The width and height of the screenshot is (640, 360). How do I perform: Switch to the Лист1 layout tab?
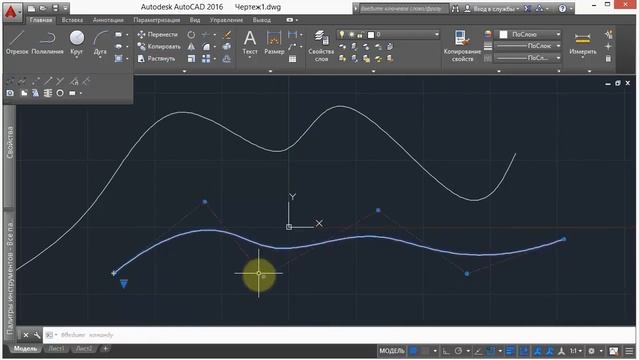pos(56,349)
